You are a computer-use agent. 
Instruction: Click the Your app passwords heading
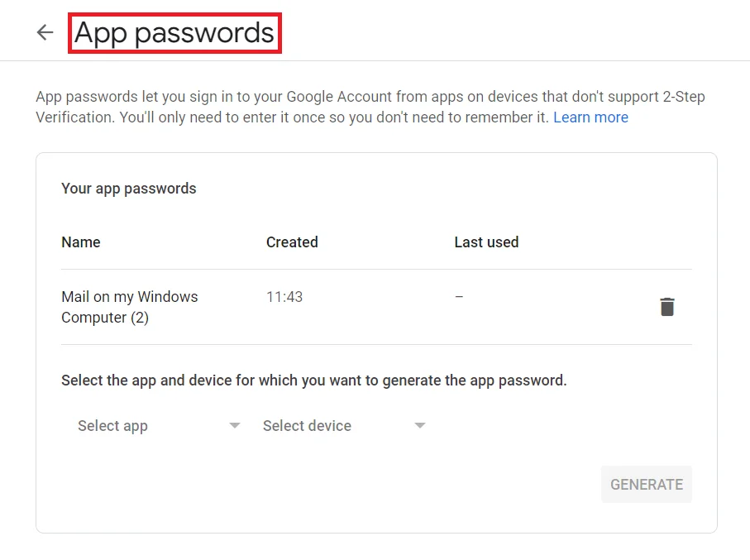tap(128, 188)
